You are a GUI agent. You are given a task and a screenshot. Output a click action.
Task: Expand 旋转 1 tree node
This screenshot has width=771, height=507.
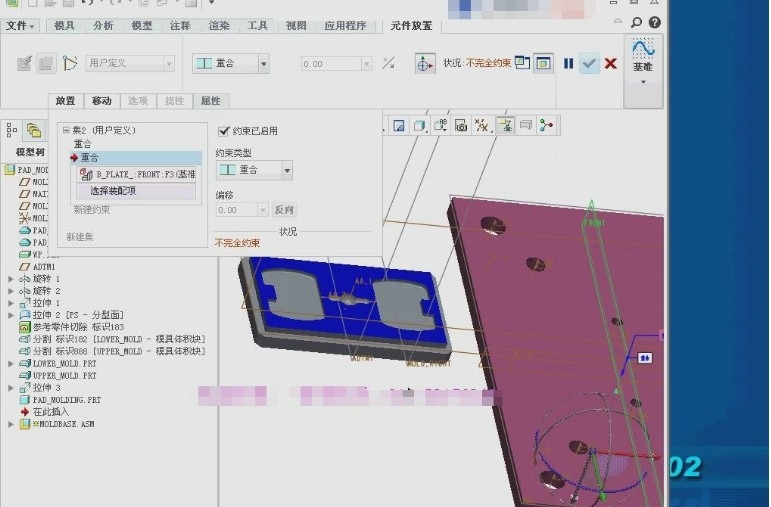pos(10,279)
